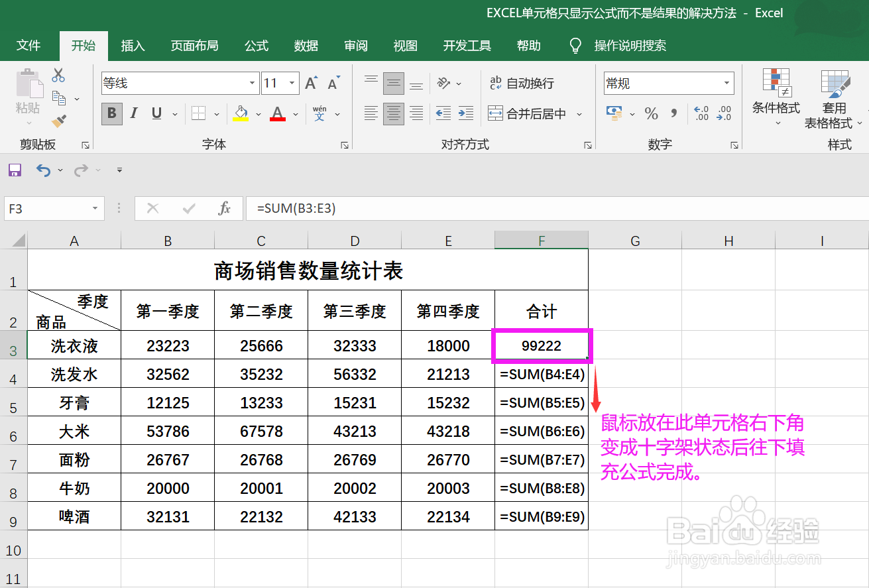The width and height of the screenshot is (869, 588).
Task: Click accounting number format icon
Action: click(614, 113)
